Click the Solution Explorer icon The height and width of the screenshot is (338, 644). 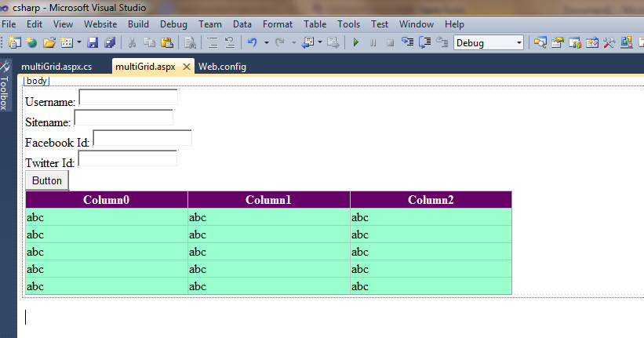pyautogui.click(x=540, y=42)
